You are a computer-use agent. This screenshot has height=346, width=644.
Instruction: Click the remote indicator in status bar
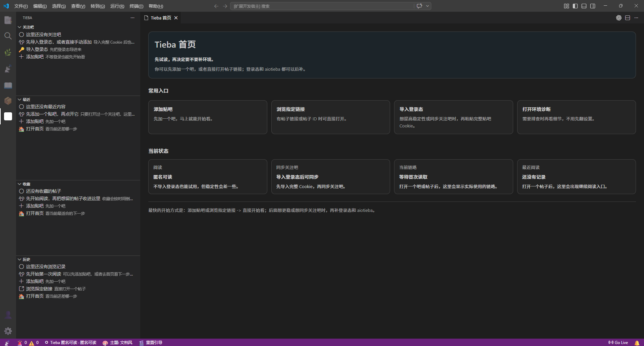7,343
